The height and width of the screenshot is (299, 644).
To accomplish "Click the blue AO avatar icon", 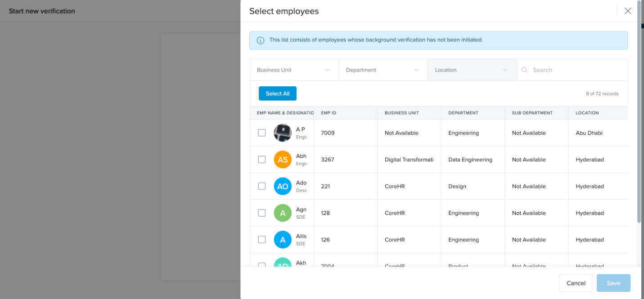I will tap(283, 186).
